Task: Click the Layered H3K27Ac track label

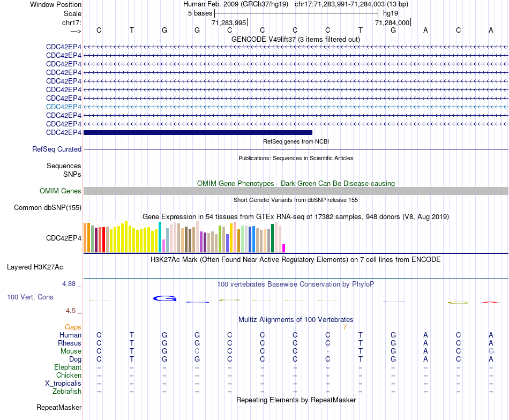Action: pyautogui.click(x=35, y=267)
